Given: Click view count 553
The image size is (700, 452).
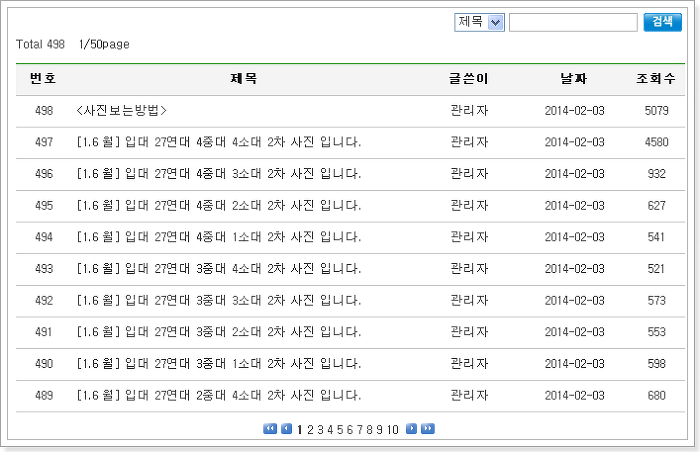Looking at the screenshot, I should (x=656, y=332).
